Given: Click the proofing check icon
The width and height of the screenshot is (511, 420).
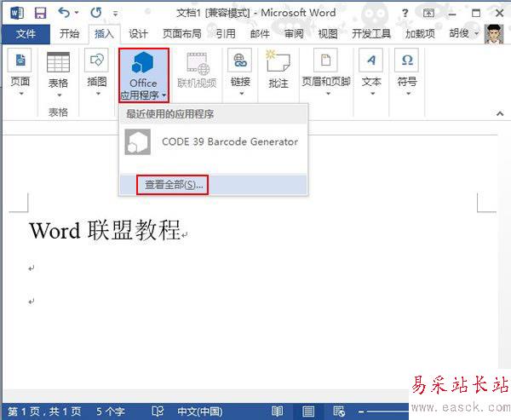Looking at the screenshot, I should coord(158,411).
